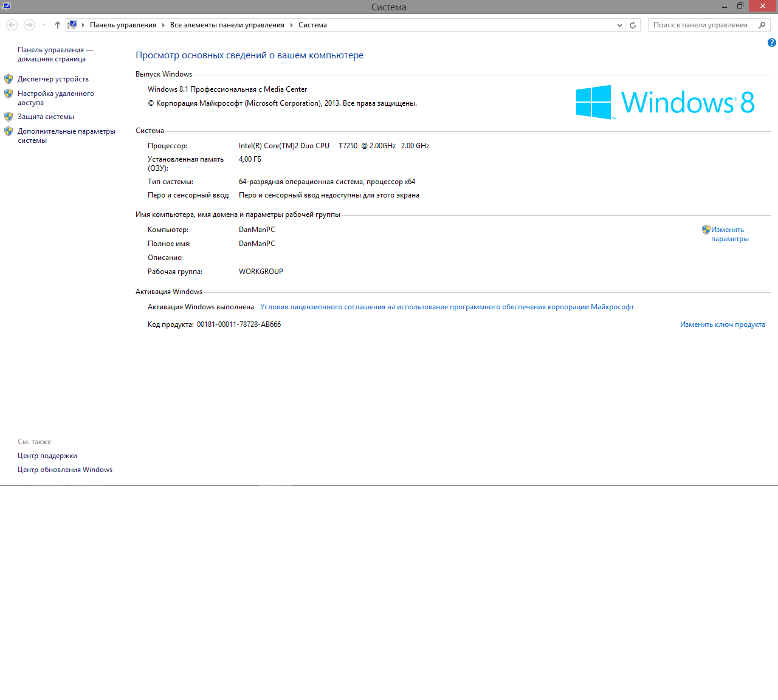Minimize the Система window

(725, 7)
